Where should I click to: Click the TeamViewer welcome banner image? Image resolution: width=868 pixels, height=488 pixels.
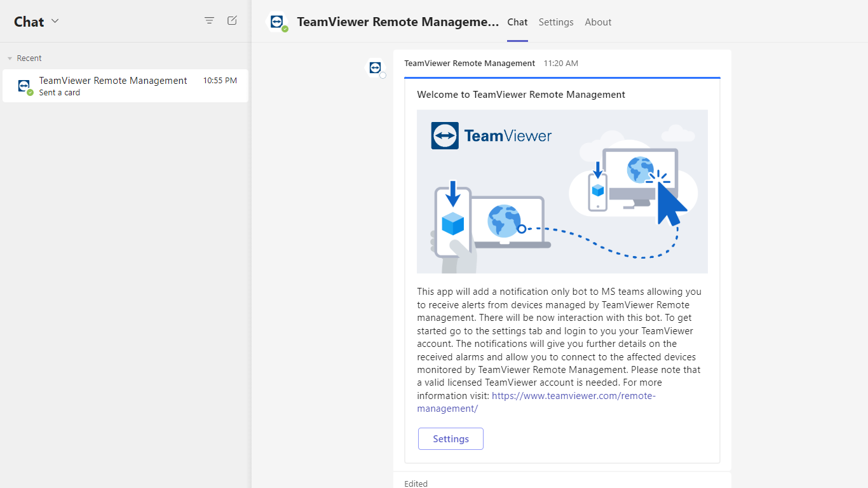pyautogui.click(x=562, y=191)
